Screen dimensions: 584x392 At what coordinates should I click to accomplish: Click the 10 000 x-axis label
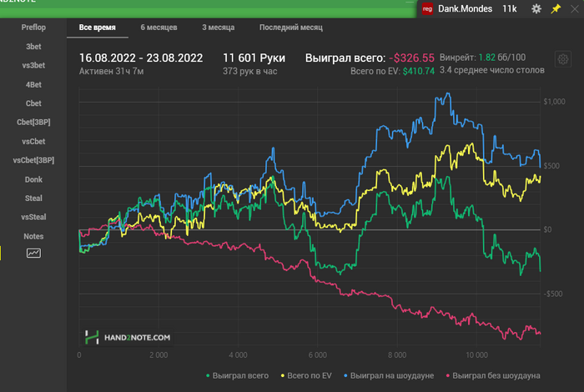(x=476, y=355)
